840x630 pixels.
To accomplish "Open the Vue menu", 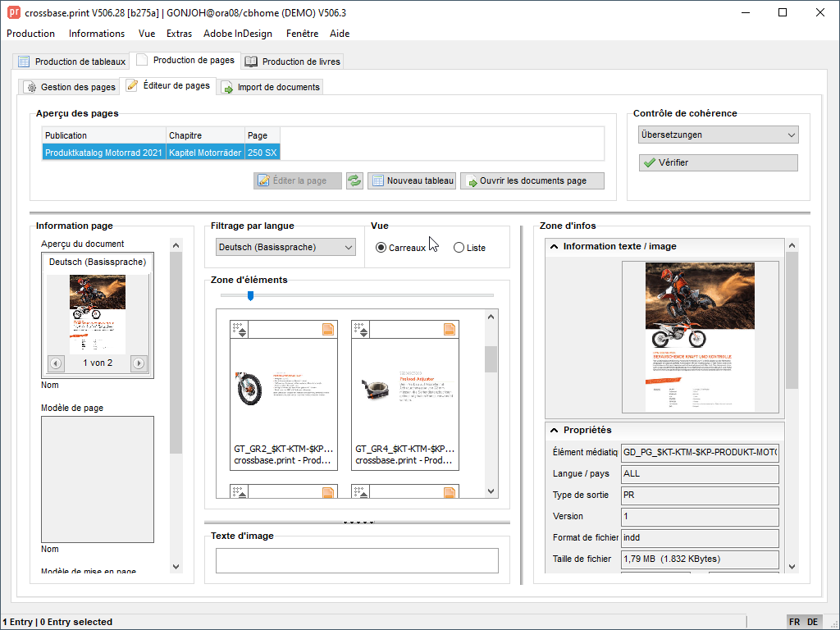I will 146,33.
